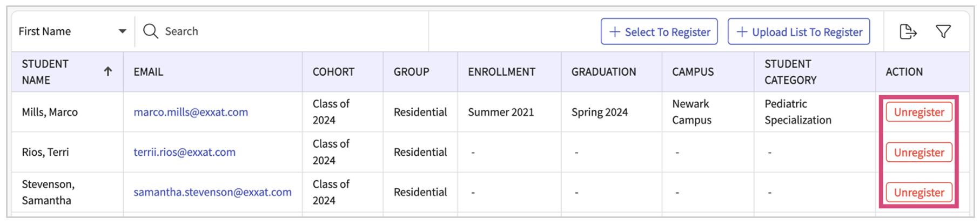Toggle the Student Name sort arrow
Screen dimensions: 980x224
click(x=108, y=71)
